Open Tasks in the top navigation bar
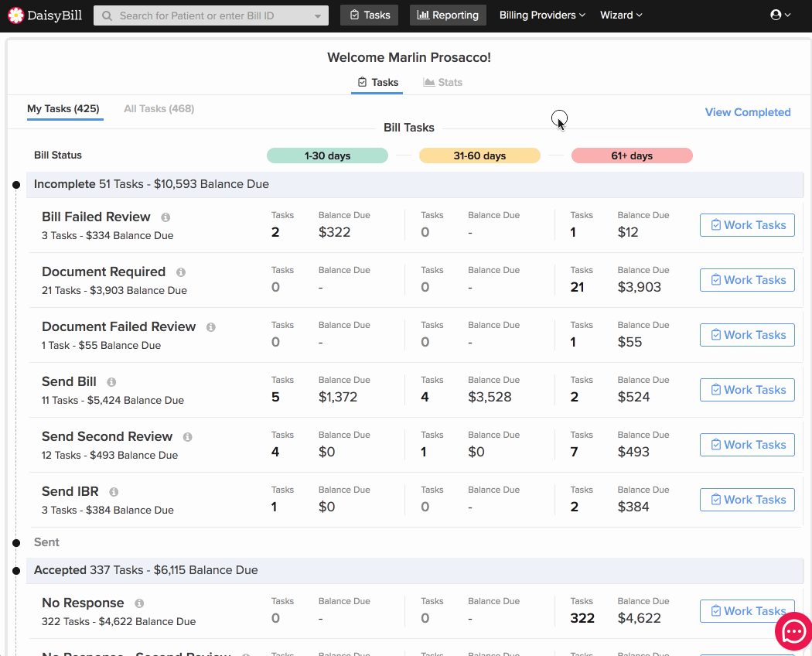Image resolution: width=812 pixels, height=656 pixels. [369, 15]
